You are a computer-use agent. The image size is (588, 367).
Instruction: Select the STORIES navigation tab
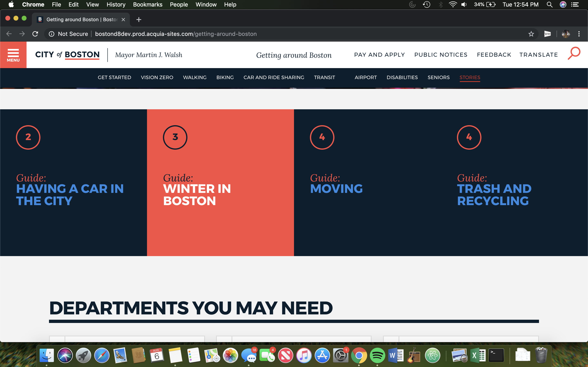point(470,77)
